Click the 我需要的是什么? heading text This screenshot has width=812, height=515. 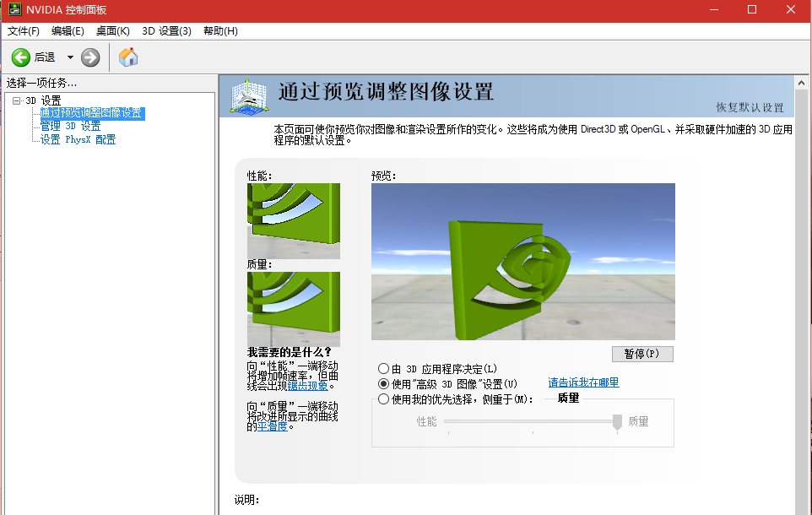pos(289,352)
